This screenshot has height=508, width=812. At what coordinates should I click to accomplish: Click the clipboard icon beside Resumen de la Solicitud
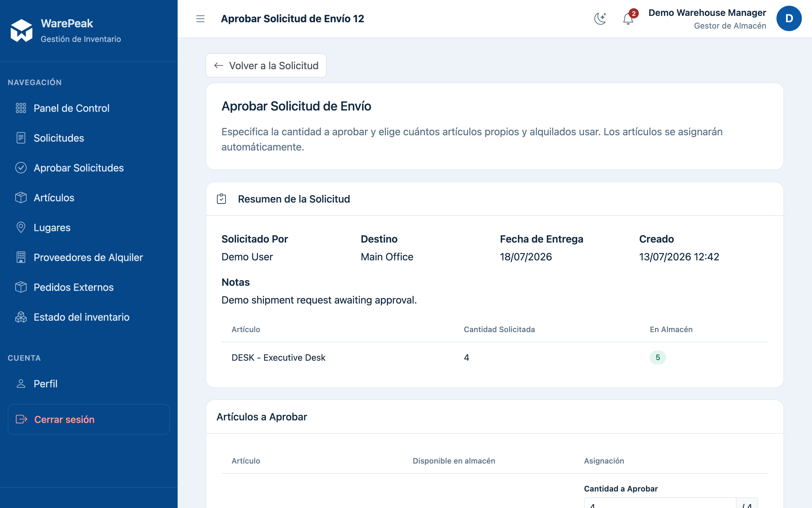(221, 199)
